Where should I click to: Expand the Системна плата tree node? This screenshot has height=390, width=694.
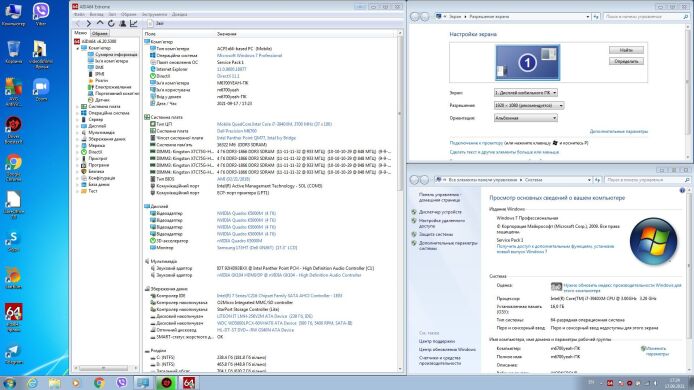(78, 107)
